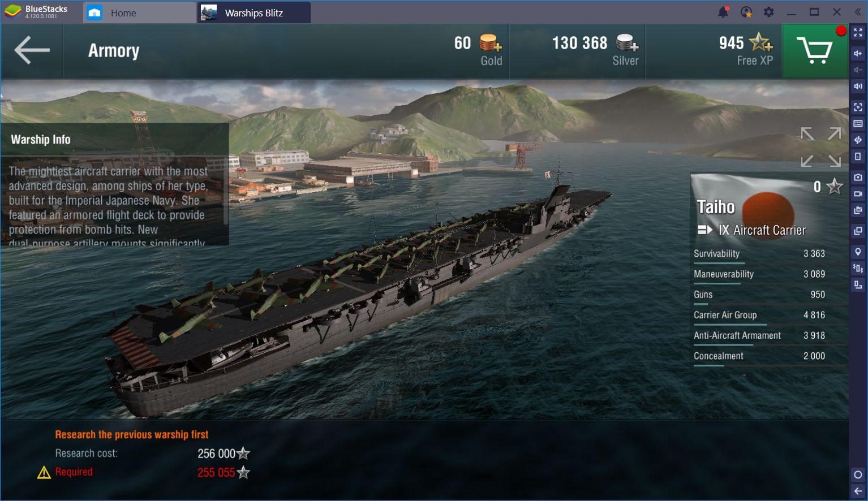Viewport: 868px width, 501px height.
Task: Open BlueStacks notifications bell
Action: click(723, 12)
